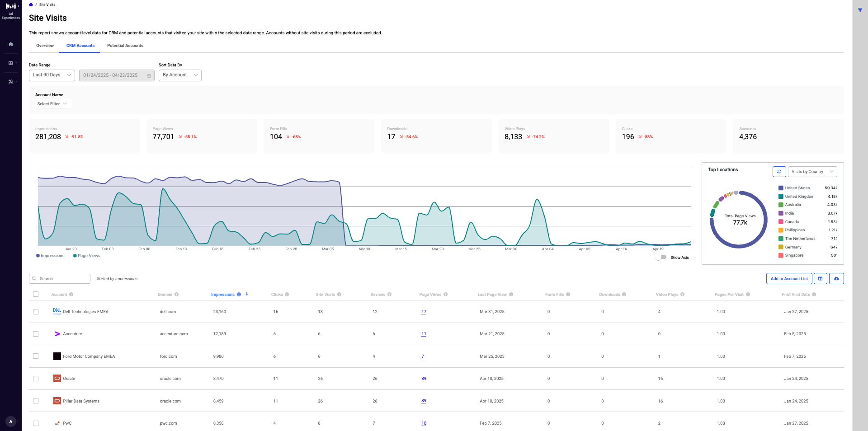Image resolution: width=868 pixels, height=431 pixels.
Task: Click the Impressions column info icon
Action: [239, 295]
